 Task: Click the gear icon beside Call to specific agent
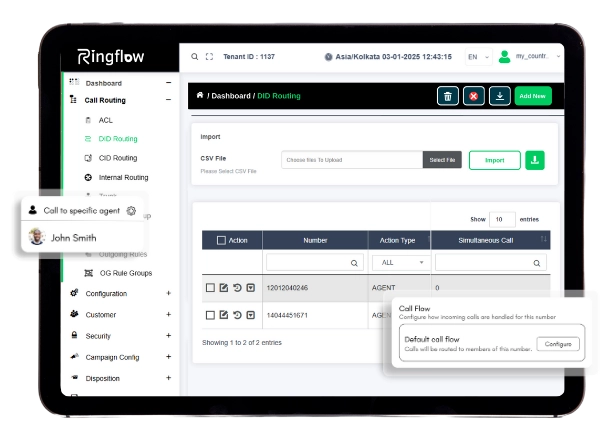(x=131, y=211)
